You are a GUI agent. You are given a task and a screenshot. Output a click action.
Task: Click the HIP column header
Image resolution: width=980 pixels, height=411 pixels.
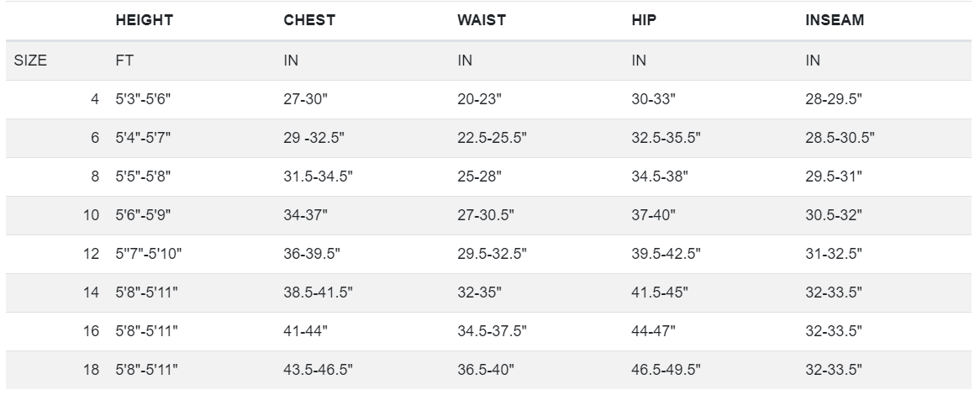644,20
